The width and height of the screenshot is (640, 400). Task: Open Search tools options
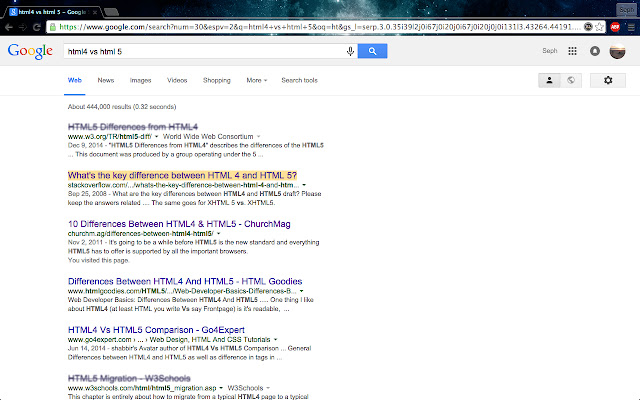coord(299,80)
